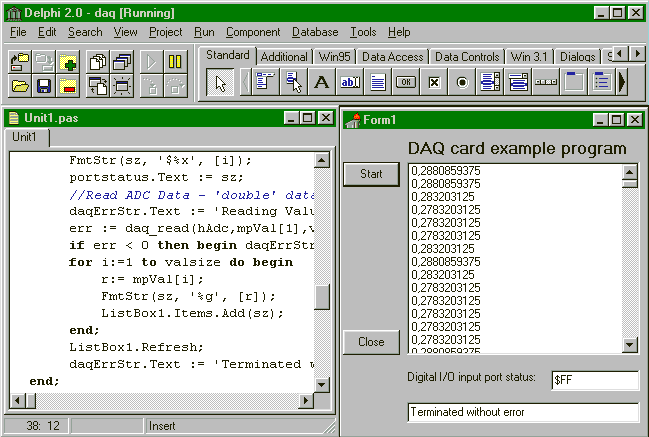Image resolution: width=649 pixels, height=437 pixels.
Task: Click the 'ListBox1.Refresh;' code line
Action: point(136,347)
